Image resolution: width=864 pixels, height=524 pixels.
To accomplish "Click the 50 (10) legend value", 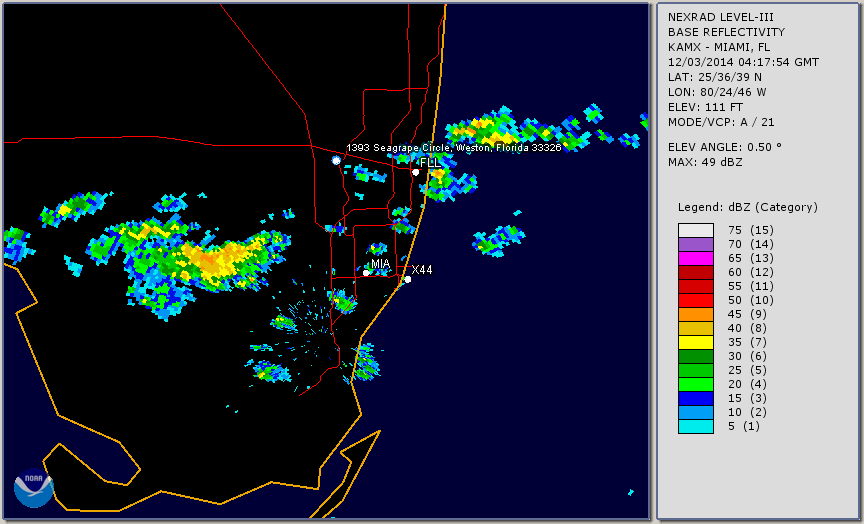I will (x=750, y=300).
